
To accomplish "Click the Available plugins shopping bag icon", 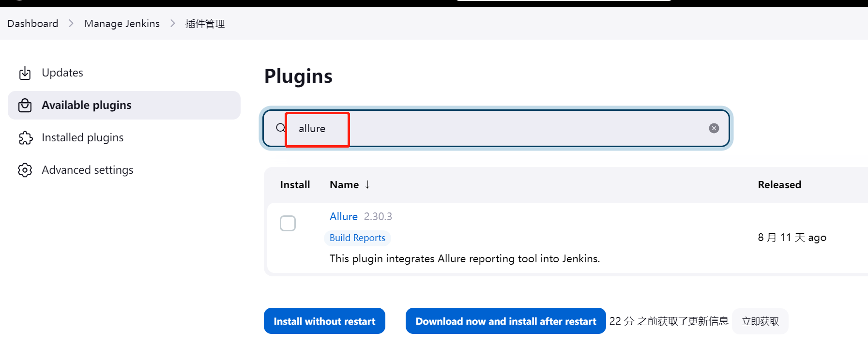I will coord(25,105).
